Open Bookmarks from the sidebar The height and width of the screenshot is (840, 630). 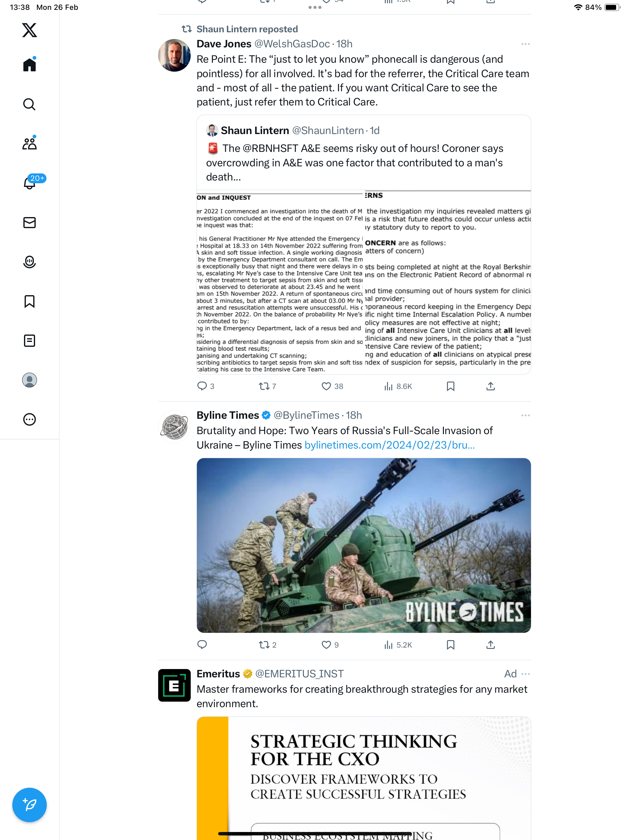(29, 302)
